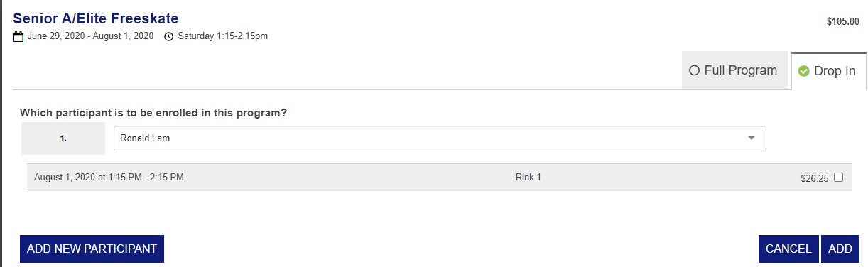This screenshot has width=868, height=267.
Task: Click the calendar icon beside the date range
Action: 18,36
